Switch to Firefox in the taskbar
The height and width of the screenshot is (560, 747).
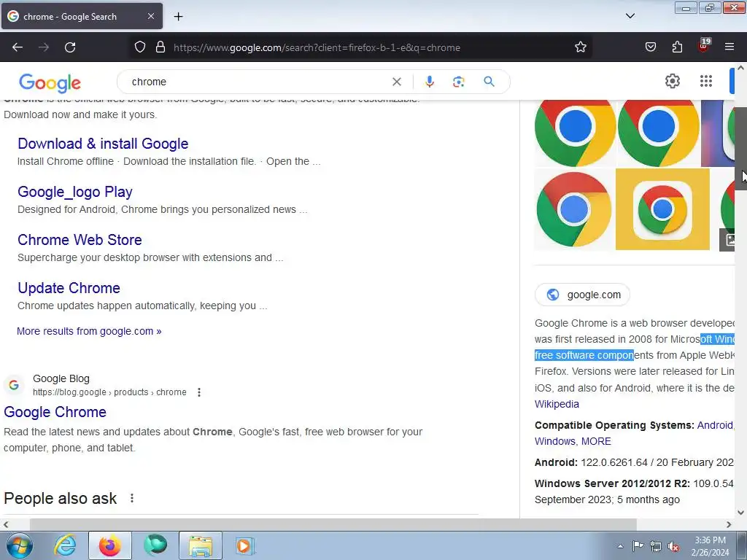[109, 545]
